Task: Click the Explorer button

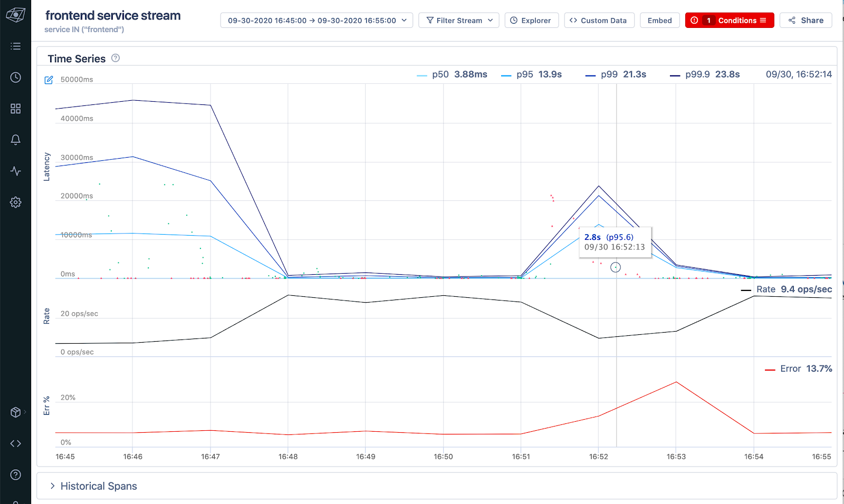Action: click(x=531, y=21)
